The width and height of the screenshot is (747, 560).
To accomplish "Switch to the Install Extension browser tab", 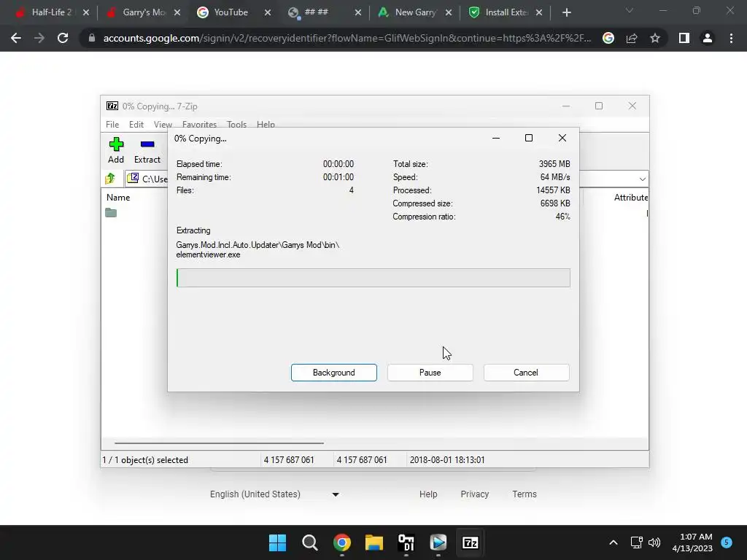I will tap(506, 12).
